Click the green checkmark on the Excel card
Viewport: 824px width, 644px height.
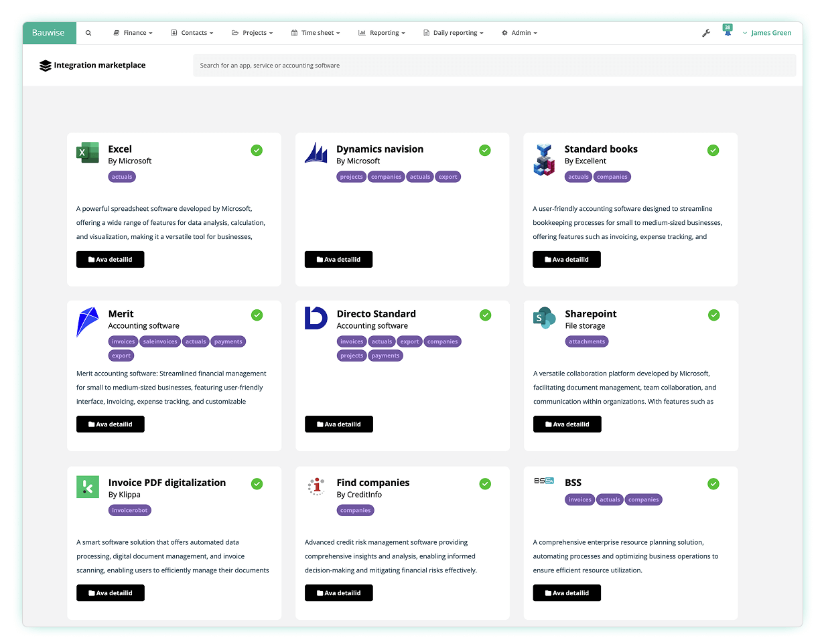[257, 150]
